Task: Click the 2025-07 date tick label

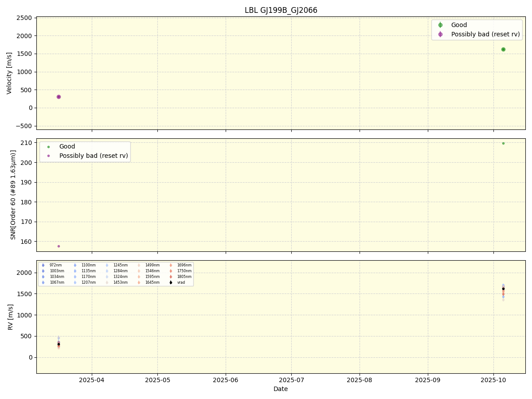Action: pyautogui.click(x=291, y=380)
